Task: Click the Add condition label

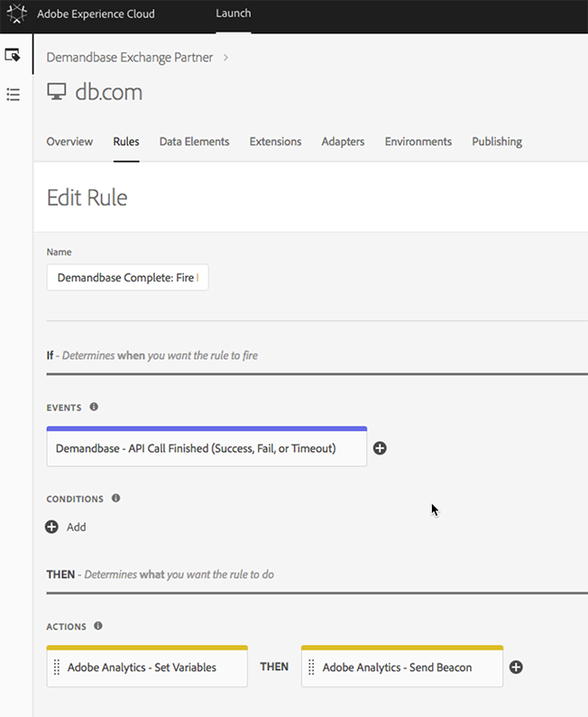Action: tap(77, 528)
